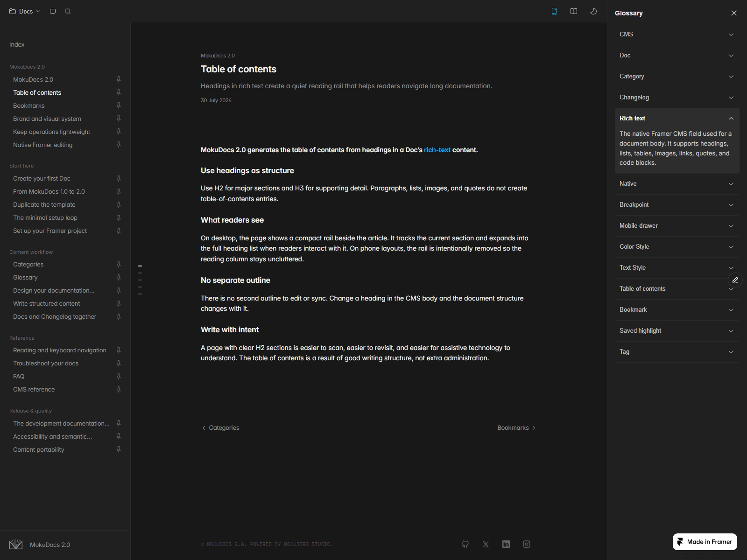Screen dimensions: 747x560
Task: Pin the Create your first Doc entry
Action: click(119, 178)
